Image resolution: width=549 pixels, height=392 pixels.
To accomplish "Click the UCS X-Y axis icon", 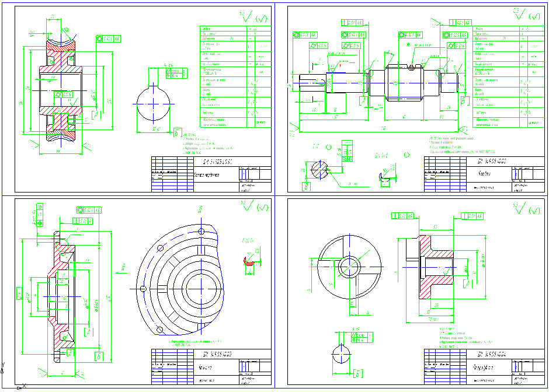I will [x=12, y=376].
